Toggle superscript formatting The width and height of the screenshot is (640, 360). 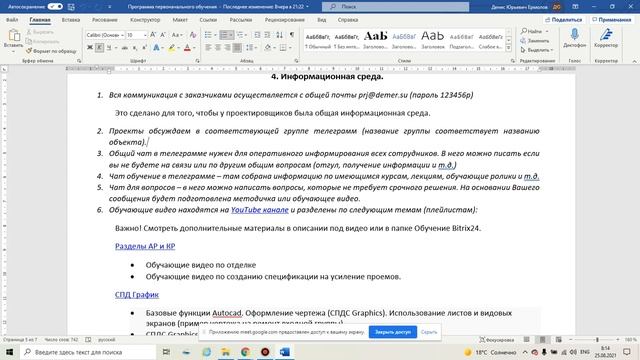(x=144, y=48)
